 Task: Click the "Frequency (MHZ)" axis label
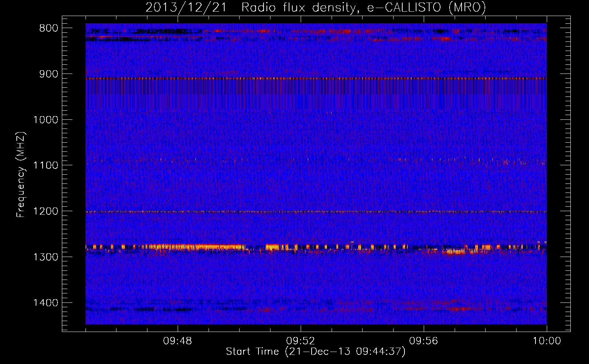[21, 175]
